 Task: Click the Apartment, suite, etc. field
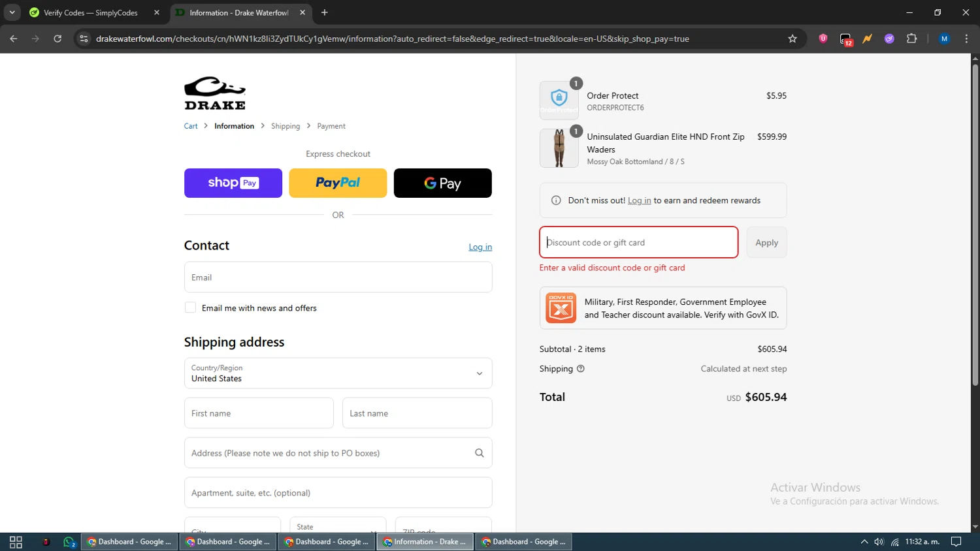[338, 493]
